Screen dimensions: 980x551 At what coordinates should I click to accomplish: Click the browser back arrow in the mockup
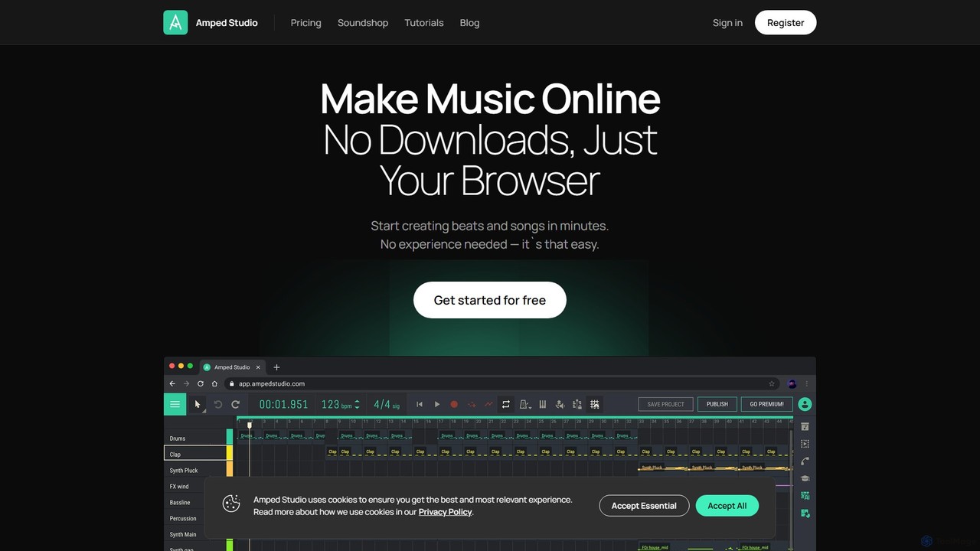172,383
